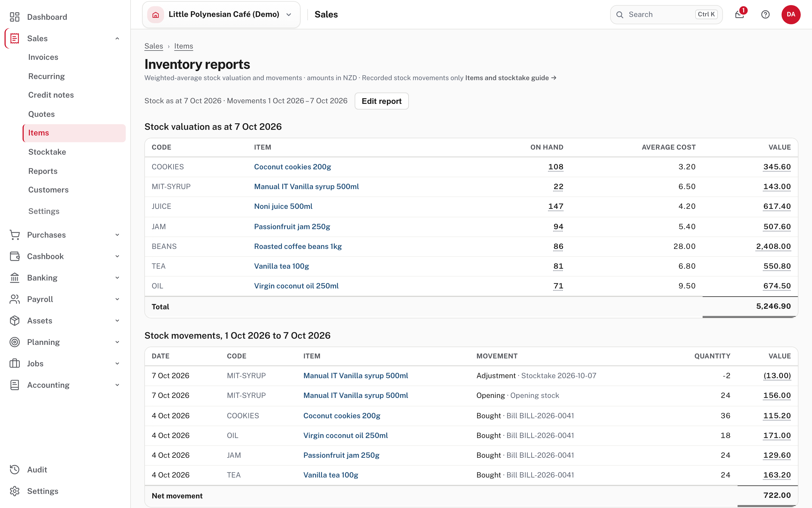Viewport: 812px width, 508px height.
Task: Click the café home icon in the organisation selector
Action: (x=155, y=14)
